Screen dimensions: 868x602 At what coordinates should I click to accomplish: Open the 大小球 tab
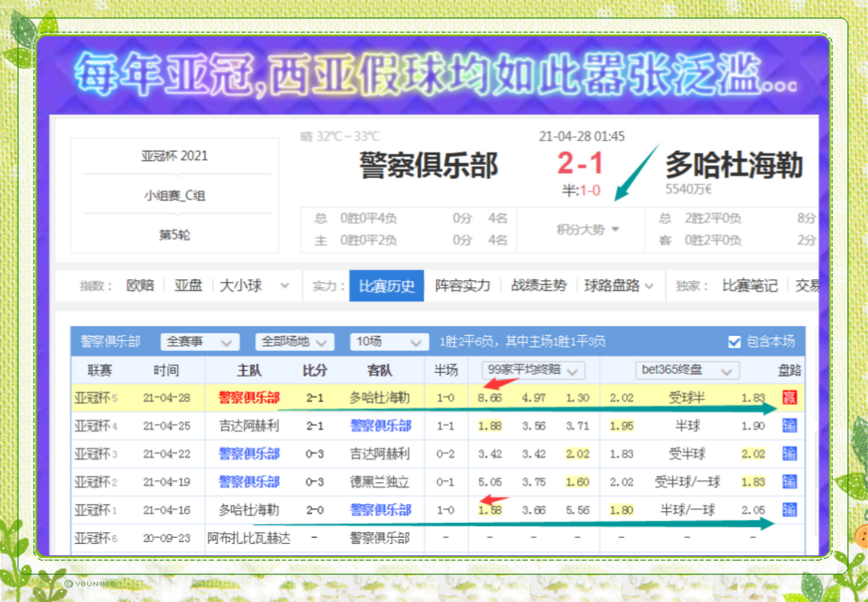(241, 286)
